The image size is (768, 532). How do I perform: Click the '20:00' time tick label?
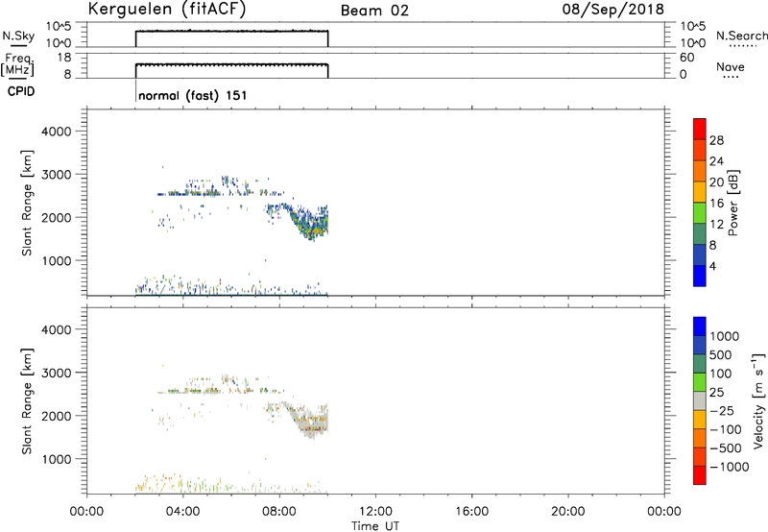pyautogui.click(x=567, y=512)
